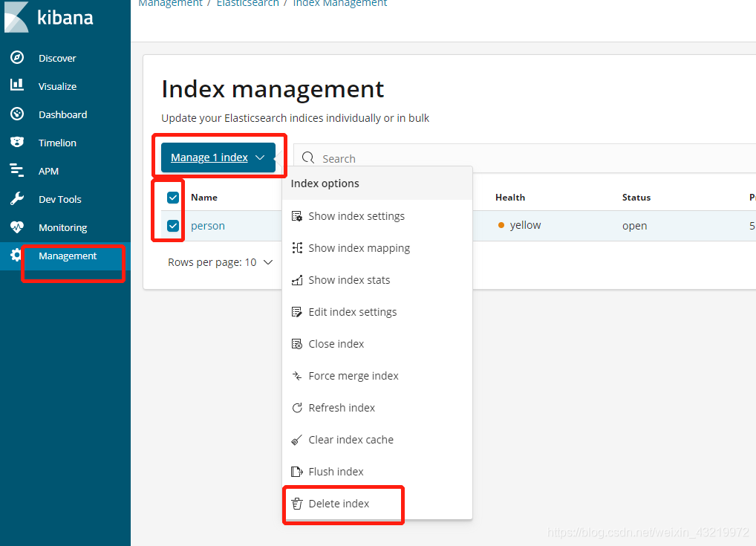Open APM via stacked lines icon
756x546 pixels.
[x=17, y=170]
